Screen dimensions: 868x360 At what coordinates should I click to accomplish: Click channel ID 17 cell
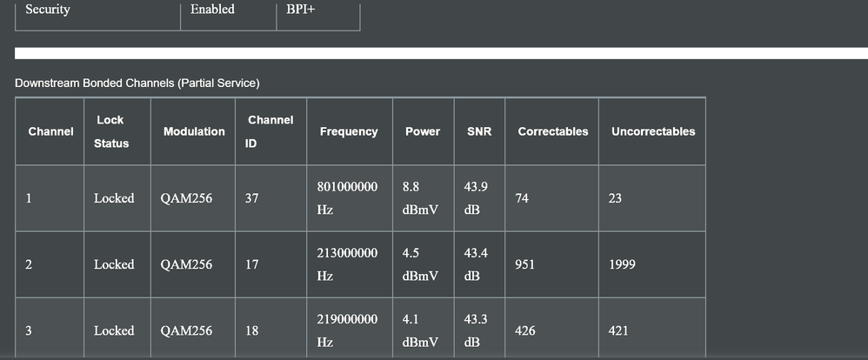click(252, 264)
